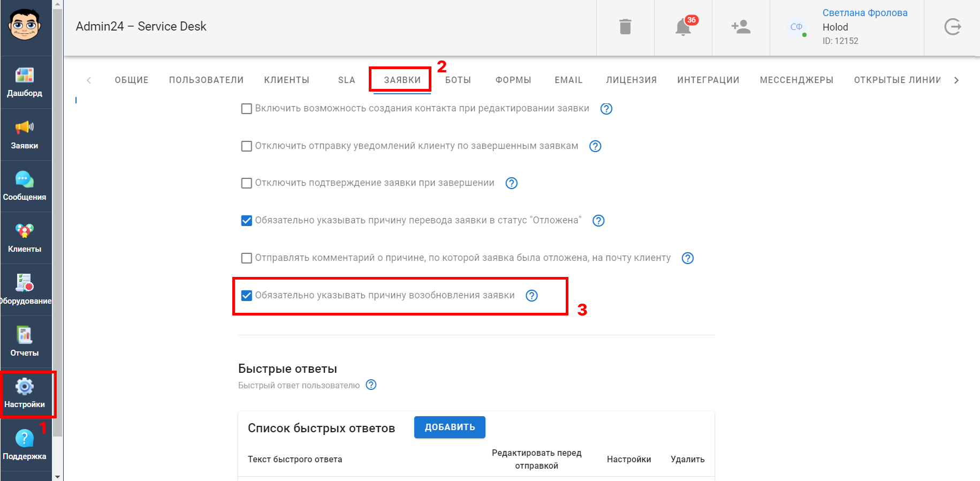The height and width of the screenshot is (481, 980).
Task: Toggle Отключить подтверждение заявки при завершении
Action: [x=247, y=183]
